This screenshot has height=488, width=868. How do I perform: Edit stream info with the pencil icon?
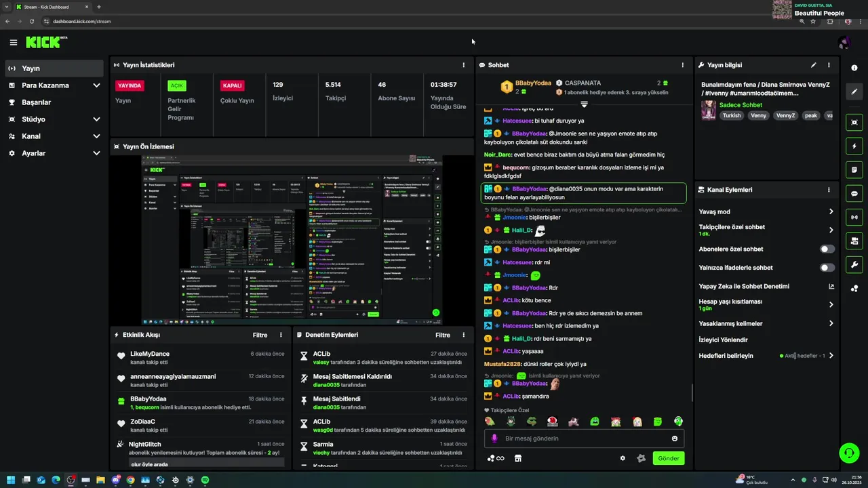click(x=814, y=65)
